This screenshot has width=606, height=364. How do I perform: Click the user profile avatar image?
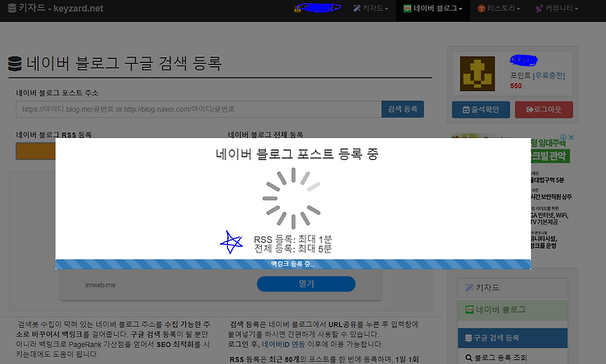tap(478, 73)
